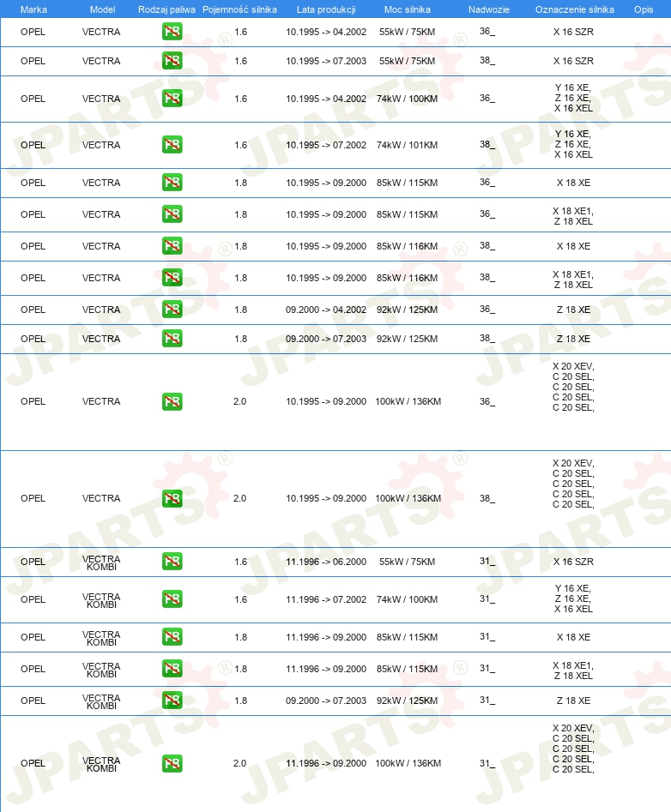Click the petrol icon in the Vectra 1.6 55kW 38_ row
The image size is (671, 812).
(172, 61)
